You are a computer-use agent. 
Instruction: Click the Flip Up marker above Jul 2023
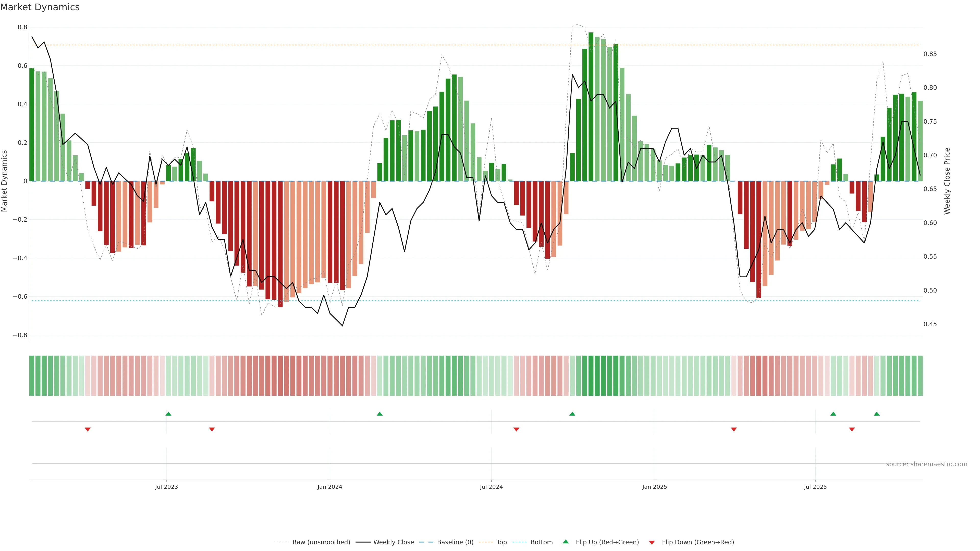[168, 414]
